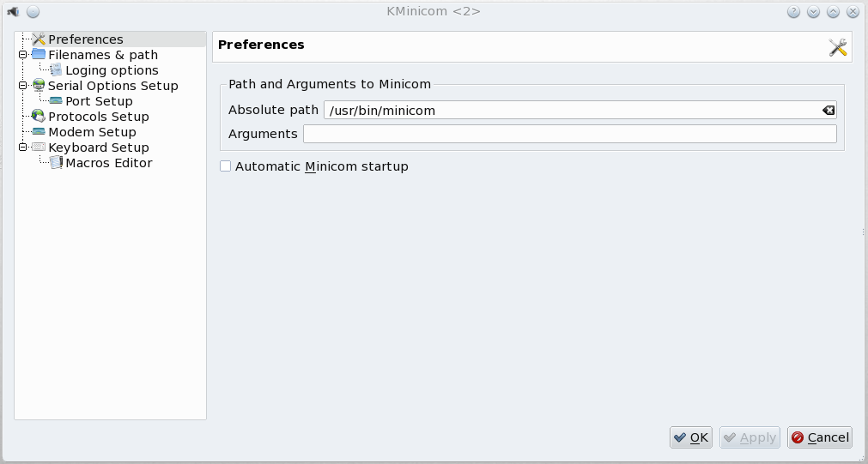This screenshot has height=464, width=868.
Task: Open the Macros Editor page
Action: click(108, 163)
